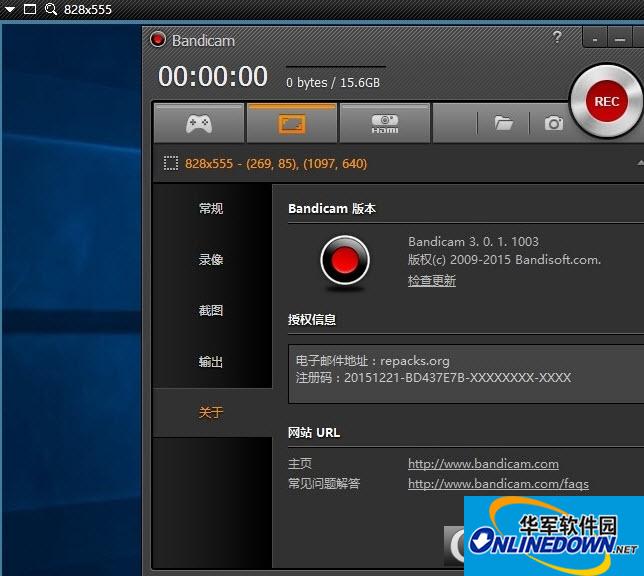The image size is (644, 576).
Task: Open the 关于 tab
Action: point(211,413)
